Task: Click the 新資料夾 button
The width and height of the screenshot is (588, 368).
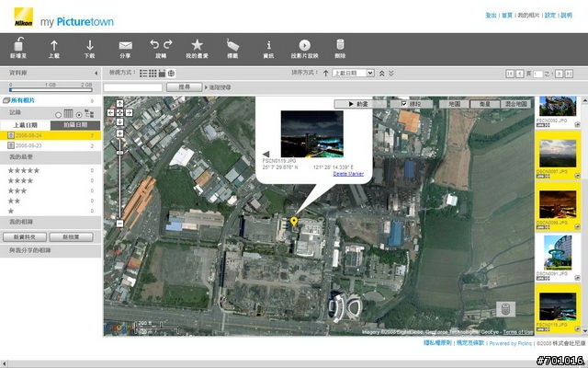Action: (x=25, y=237)
